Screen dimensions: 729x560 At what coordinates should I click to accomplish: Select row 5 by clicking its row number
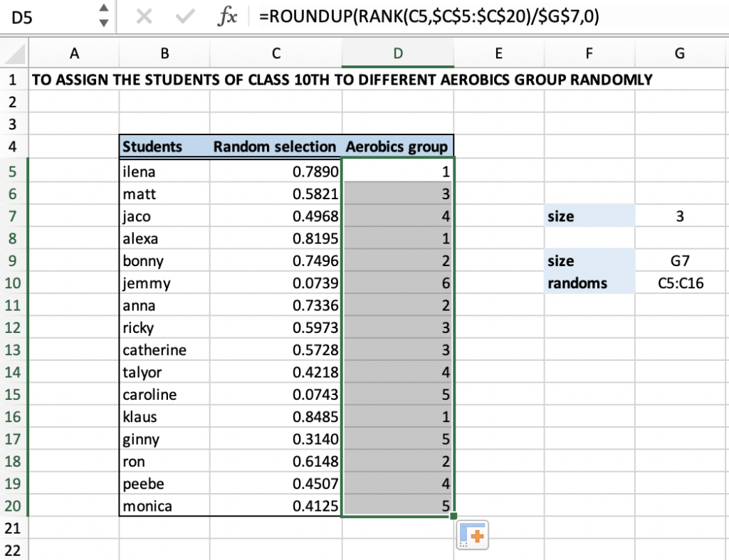click(14, 171)
